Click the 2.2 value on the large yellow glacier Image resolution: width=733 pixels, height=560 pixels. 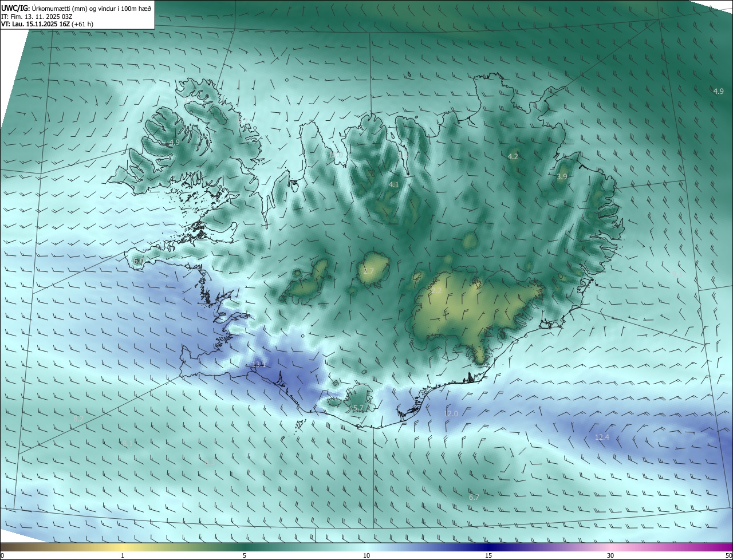point(436,290)
